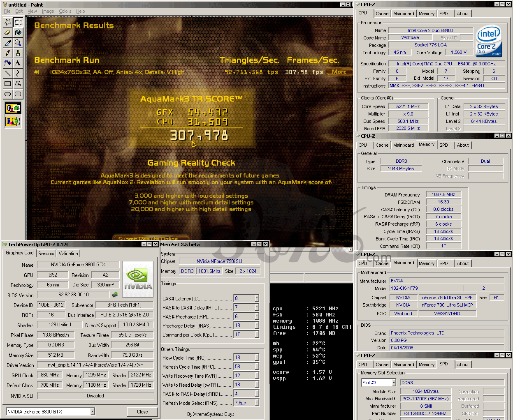Click the NVIDIA logo in GPU-Z
513x420 pixels.
(x=138, y=279)
